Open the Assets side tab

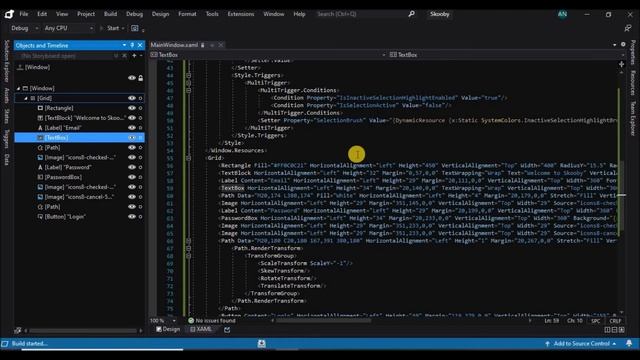7,96
